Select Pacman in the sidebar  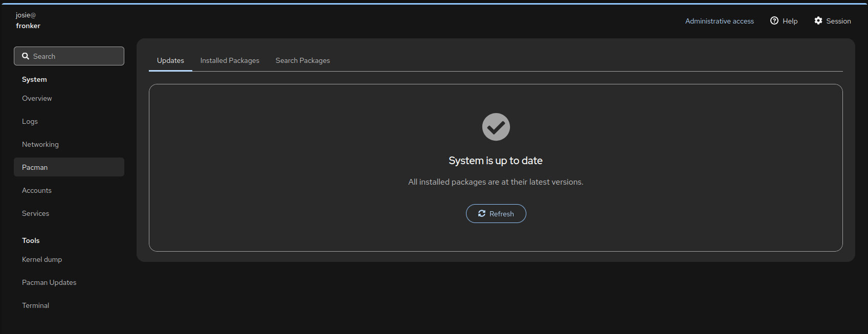click(35, 167)
